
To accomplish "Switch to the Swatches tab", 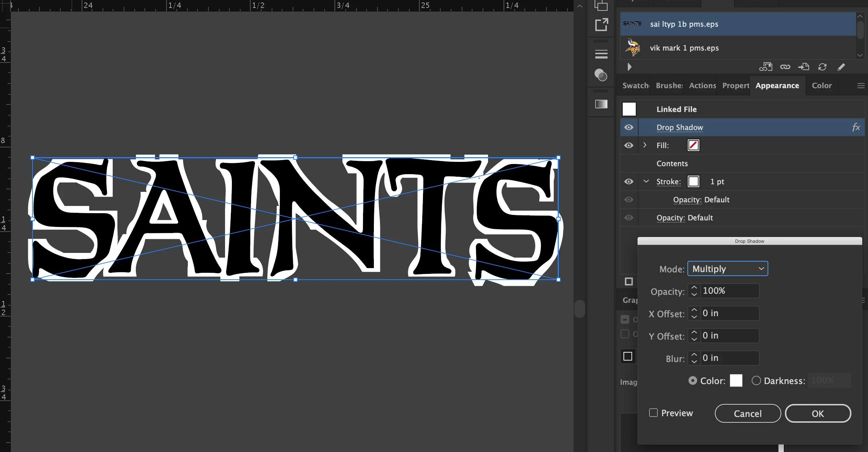I will tap(635, 86).
